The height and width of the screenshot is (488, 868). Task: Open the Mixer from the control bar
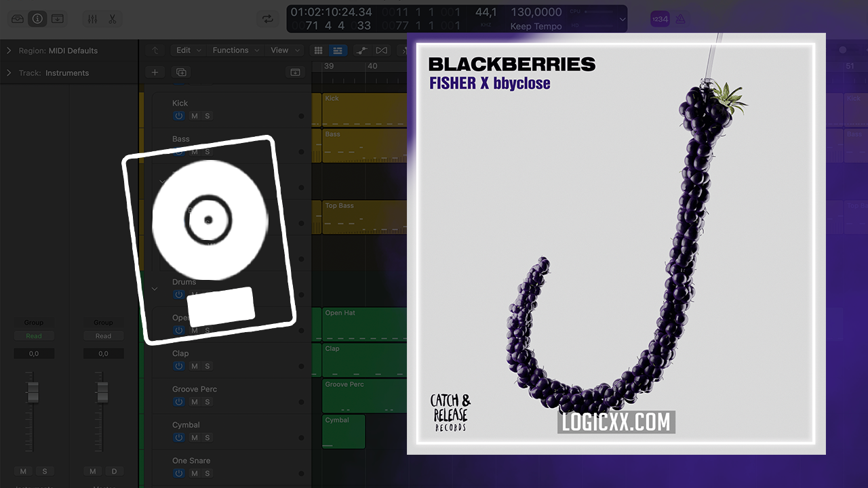coord(93,19)
